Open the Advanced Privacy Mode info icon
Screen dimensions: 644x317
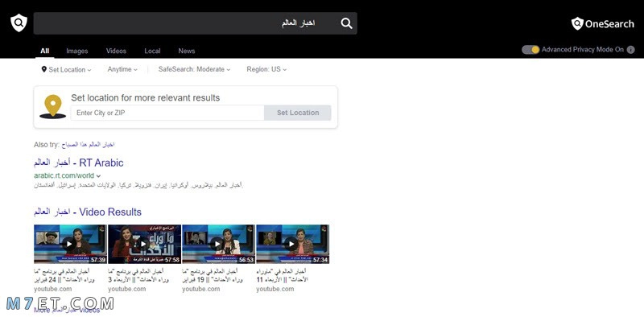(x=631, y=50)
